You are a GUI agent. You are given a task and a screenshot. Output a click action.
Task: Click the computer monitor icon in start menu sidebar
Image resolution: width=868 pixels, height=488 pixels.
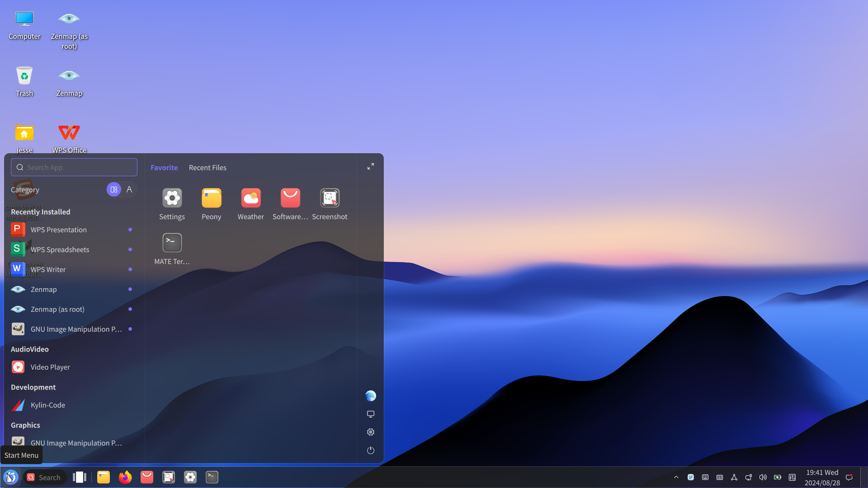click(371, 414)
